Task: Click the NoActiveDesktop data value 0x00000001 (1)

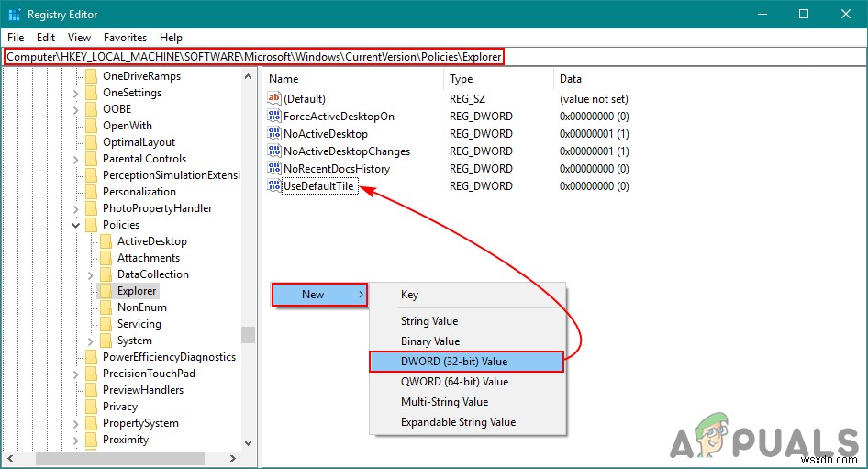Action: (594, 133)
